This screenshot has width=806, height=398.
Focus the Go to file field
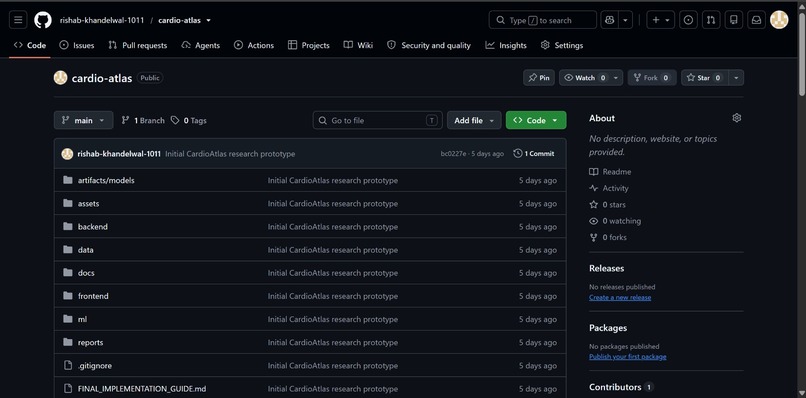point(377,120)
